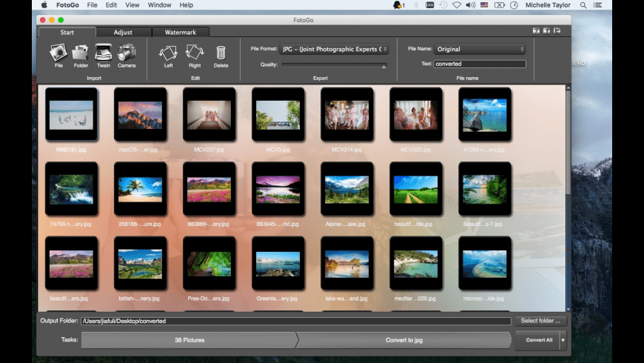This screenshot has height=363, width=644.
Task: Open the File menu
Action: click(x=92, y=5)
